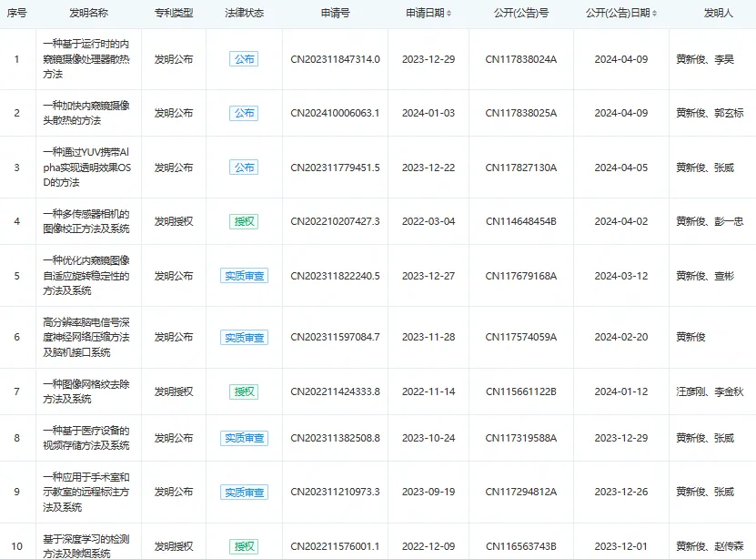Click patent type 发明授权 in row 7
Image resolution: width=756 pixels, height=559 pixels.
tap(174, 391)
